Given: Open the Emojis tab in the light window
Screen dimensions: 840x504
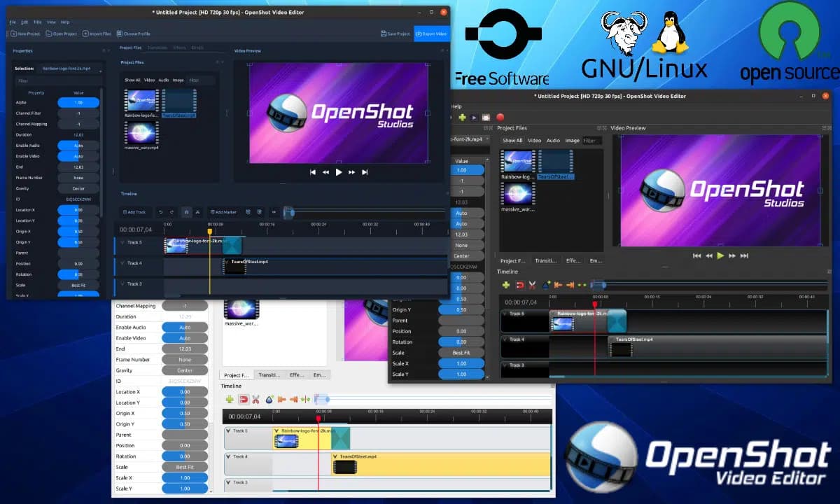Looking at the screenshot, I should coord(319,375).
